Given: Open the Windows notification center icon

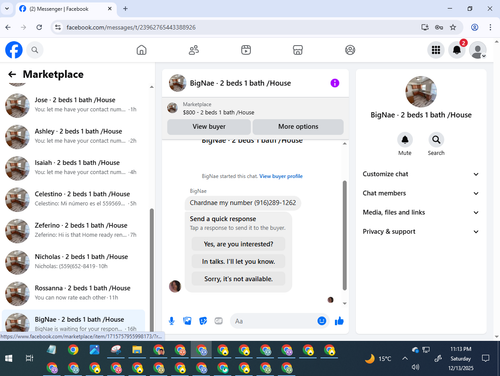Looking at the screenshot, I should (486, 358).
